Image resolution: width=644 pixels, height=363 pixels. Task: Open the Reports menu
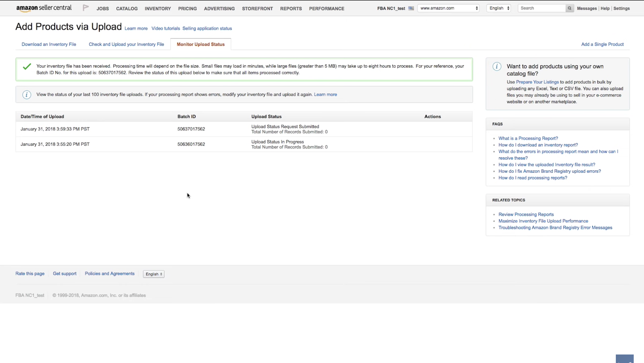[x=291, y=9]
